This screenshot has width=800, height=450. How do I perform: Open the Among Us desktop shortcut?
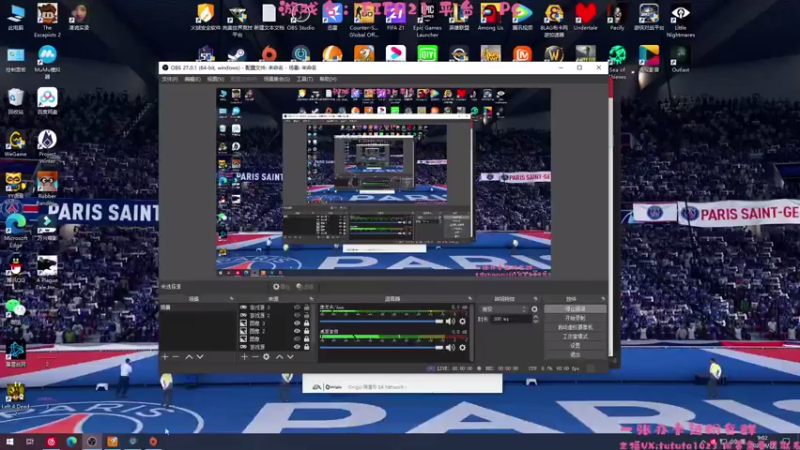coord(490,17)
